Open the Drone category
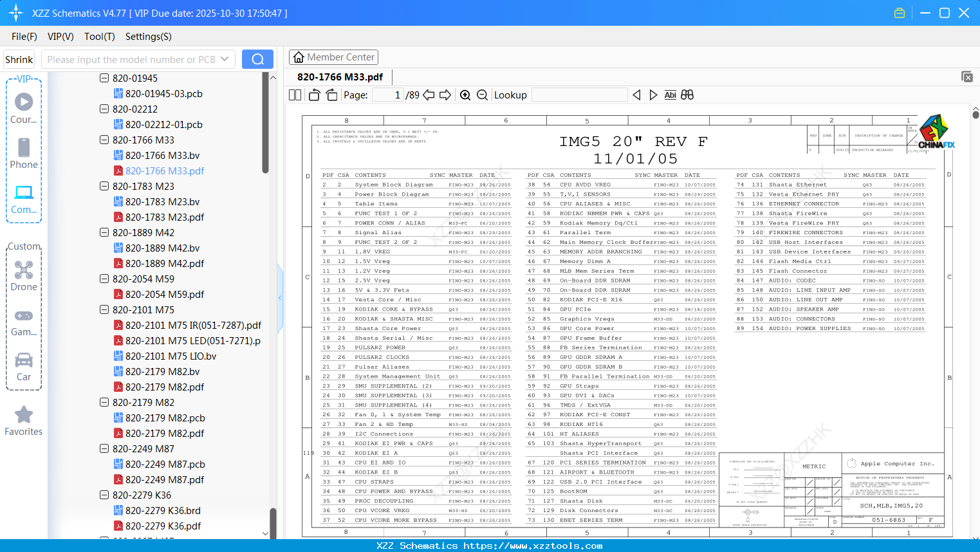Image resolution: width=980 pixels, height=552 pixels. tap(24, 270)
